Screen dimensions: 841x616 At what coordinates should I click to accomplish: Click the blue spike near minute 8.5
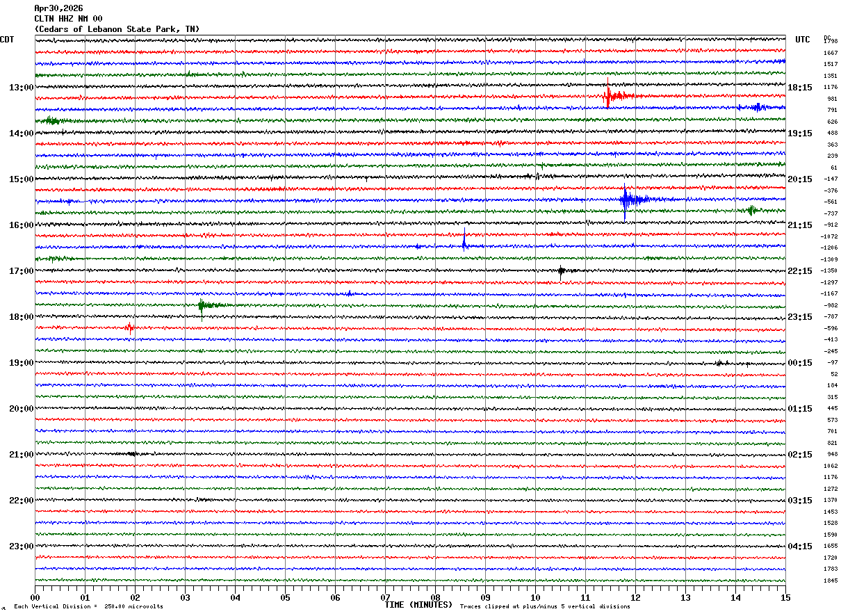[x=464, y=240]
